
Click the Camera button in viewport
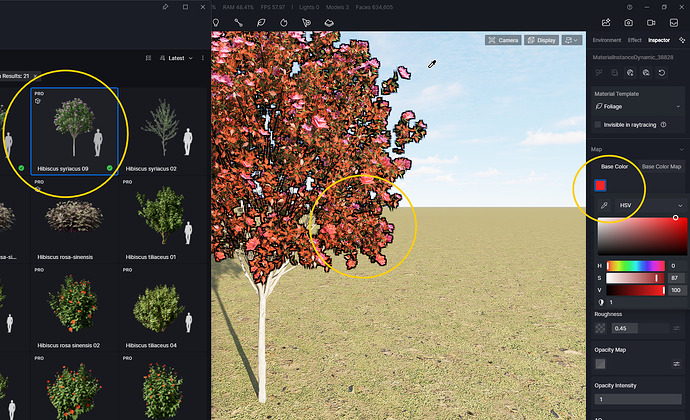504,40
